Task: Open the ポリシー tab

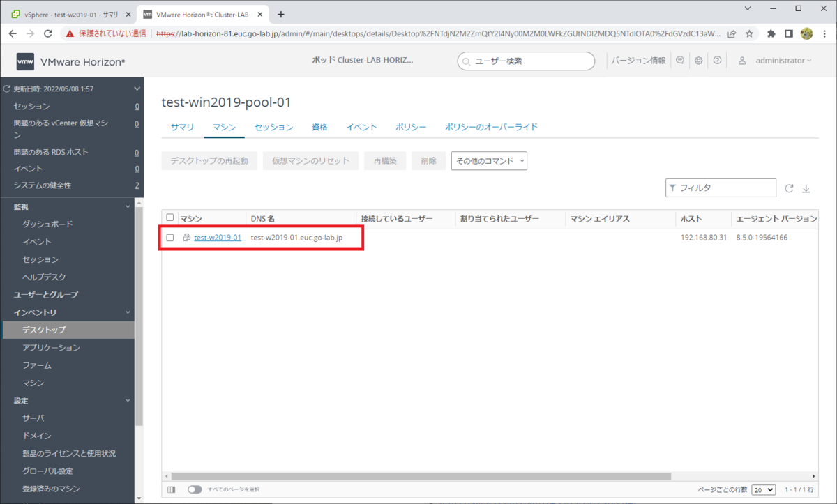Action: pos(411,128)
